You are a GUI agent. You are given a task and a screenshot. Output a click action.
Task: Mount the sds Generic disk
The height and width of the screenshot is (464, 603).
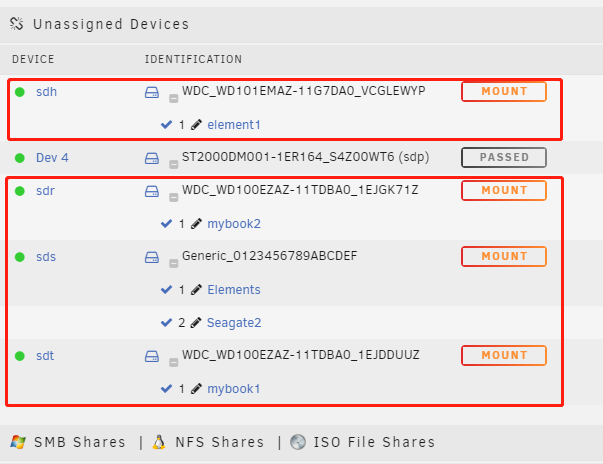[x=504, y=256]
